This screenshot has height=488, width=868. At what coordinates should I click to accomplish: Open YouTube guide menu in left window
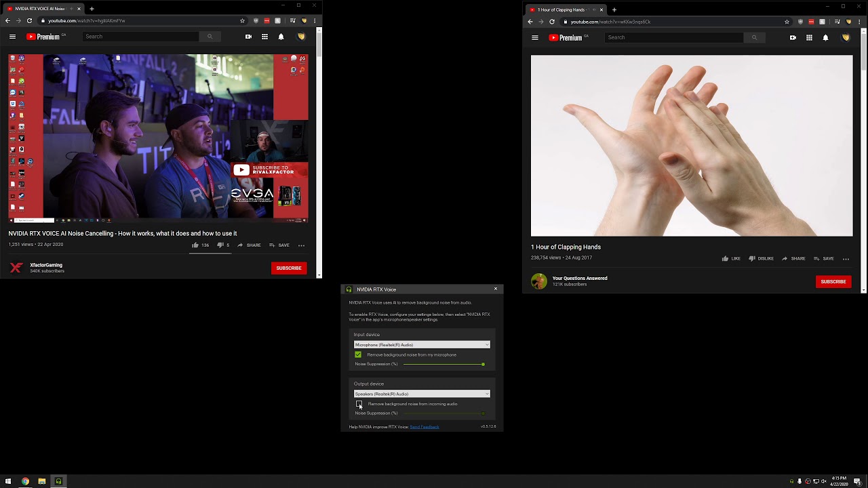[x=12, y=37]
